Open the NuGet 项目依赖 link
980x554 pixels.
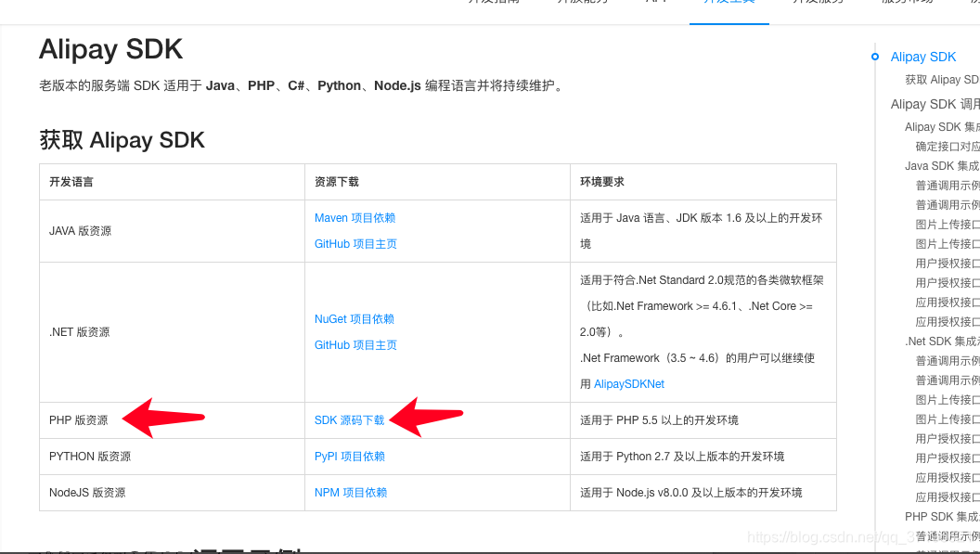pyautogui.click(x=355, y=319)
